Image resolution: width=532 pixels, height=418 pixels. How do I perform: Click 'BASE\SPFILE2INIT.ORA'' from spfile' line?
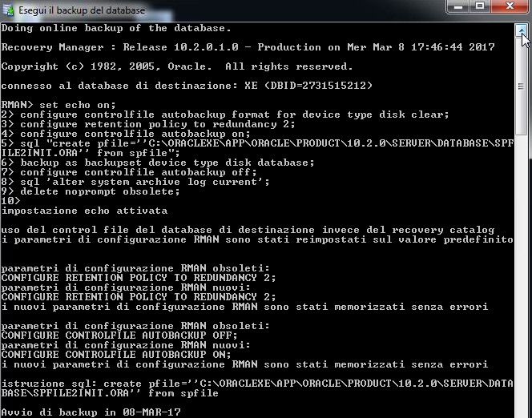110,393
